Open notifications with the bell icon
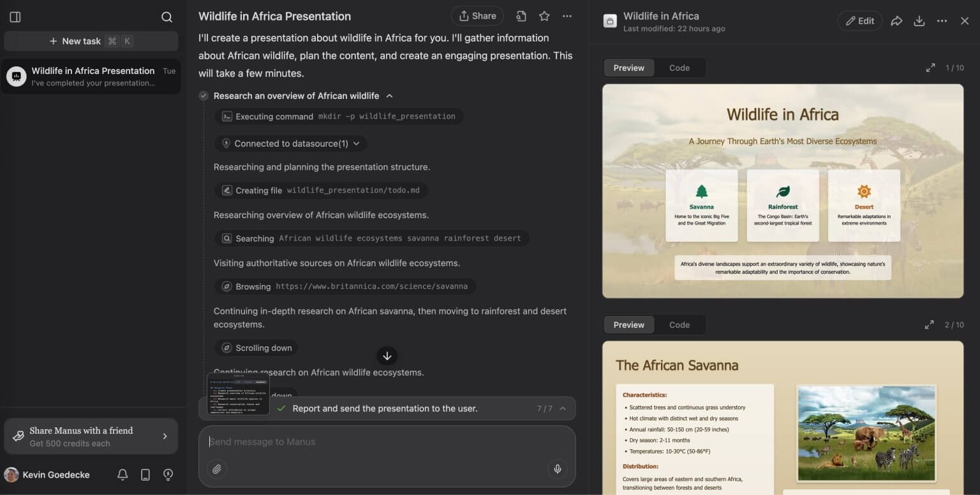980x495 pixels. coord(122,475)
